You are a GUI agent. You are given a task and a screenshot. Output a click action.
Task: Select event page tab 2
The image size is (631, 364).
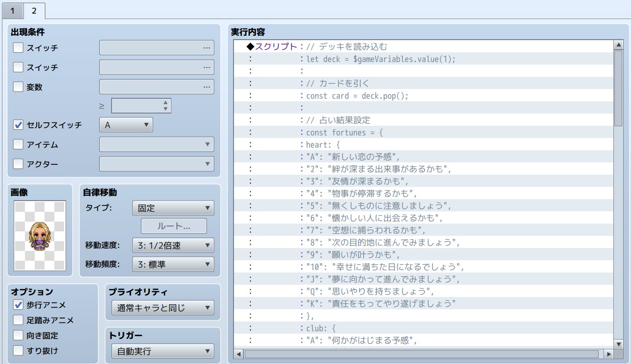[x=34, y=11]
